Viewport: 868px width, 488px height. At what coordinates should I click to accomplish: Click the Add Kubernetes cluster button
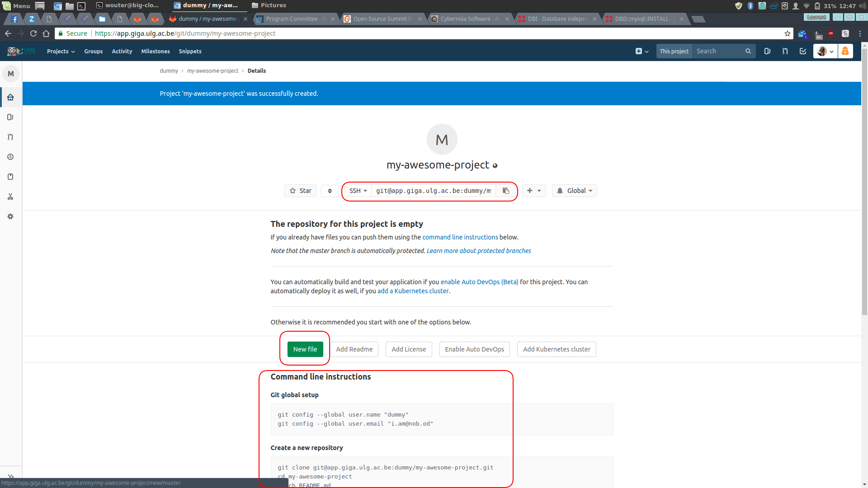[x=557, y=349]
